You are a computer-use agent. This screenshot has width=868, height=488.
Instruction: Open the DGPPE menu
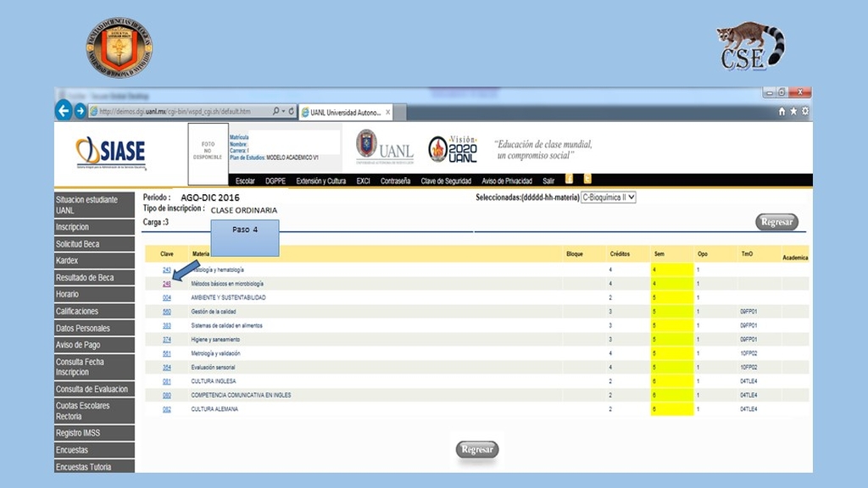coord(275,181)
